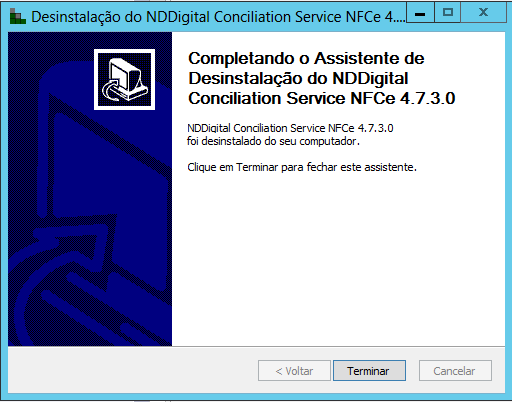Click the text foi desinstalado do seu computador
512x402 pixels.
pyautogui.click(x=273, y=141)
